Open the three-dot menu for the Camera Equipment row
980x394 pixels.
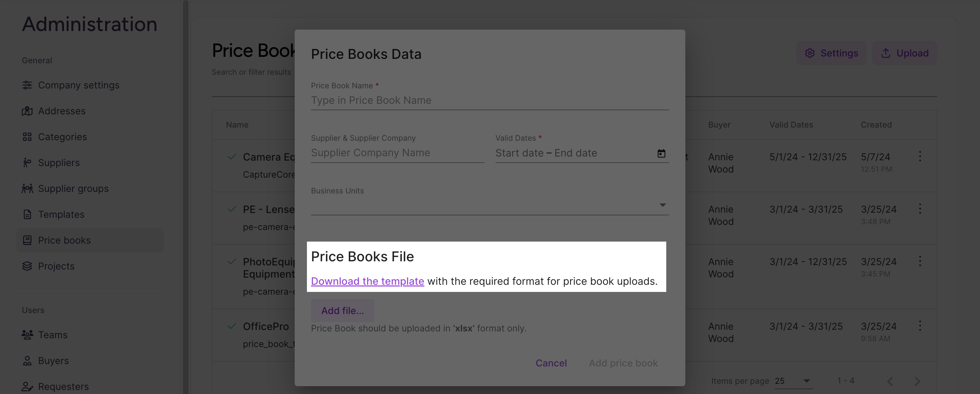click(920, 156)
